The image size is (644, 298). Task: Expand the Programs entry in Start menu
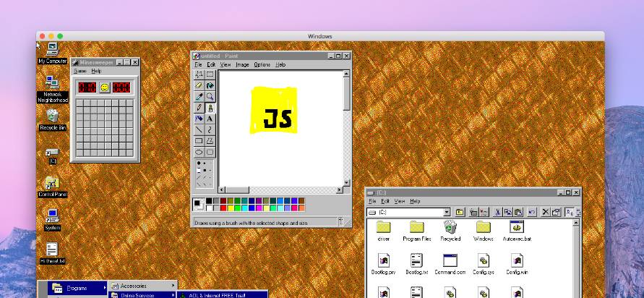pos(77,288)
